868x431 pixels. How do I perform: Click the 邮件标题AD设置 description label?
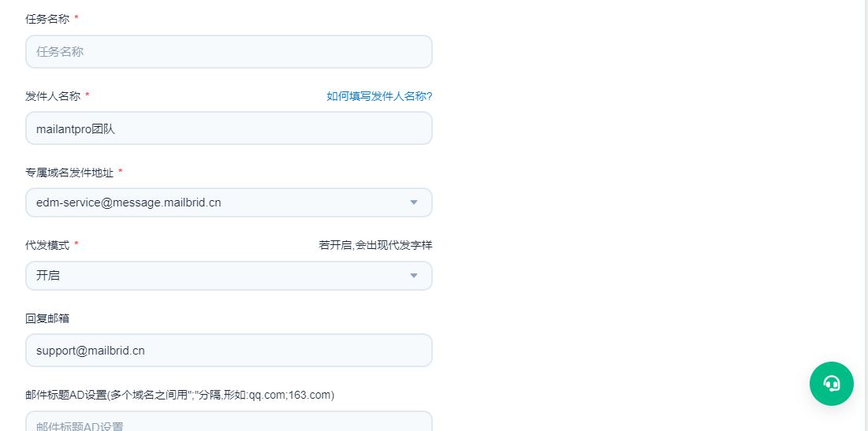180,395
